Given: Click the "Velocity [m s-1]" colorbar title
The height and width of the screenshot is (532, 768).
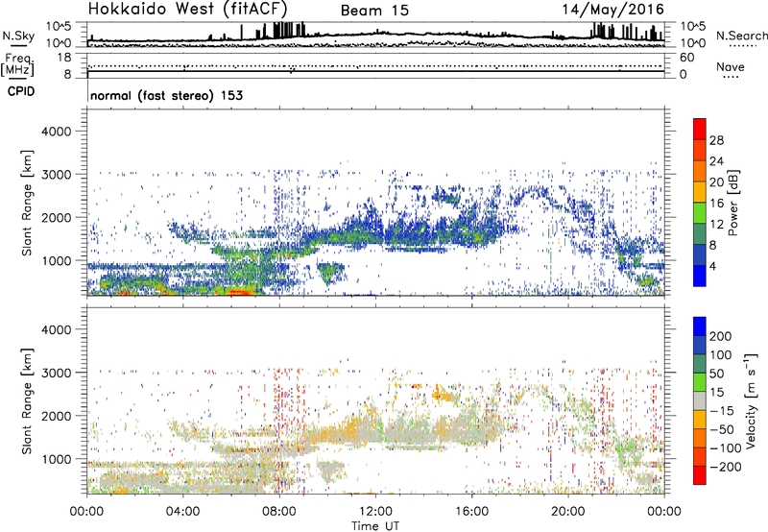Looking at the screenshot, I should (751, 400).
